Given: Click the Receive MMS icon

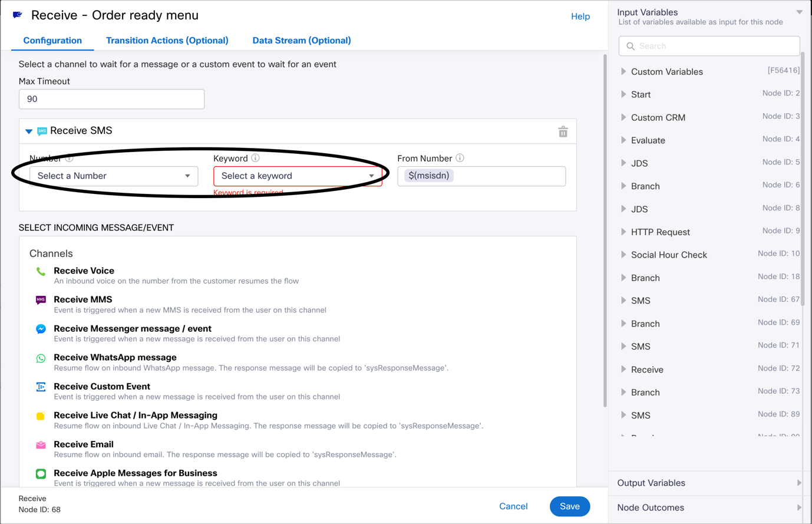Looking at the screenshot, I should (x=41, y=301).
